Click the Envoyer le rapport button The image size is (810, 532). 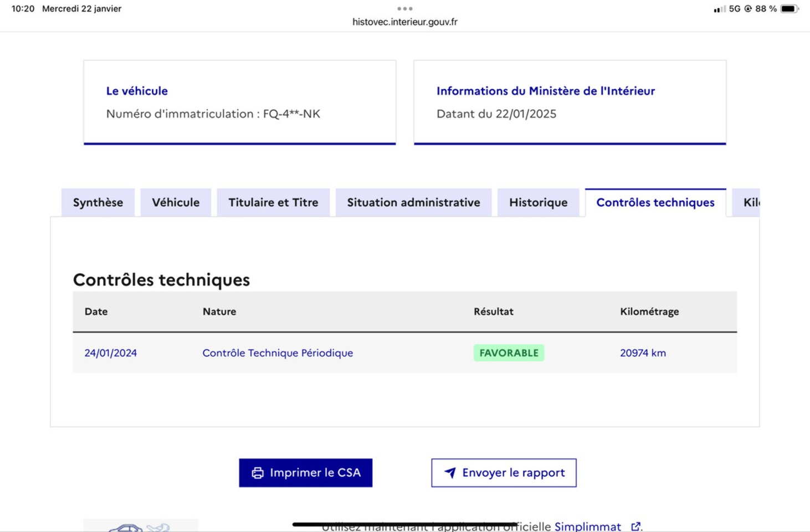tap(504, 473)
